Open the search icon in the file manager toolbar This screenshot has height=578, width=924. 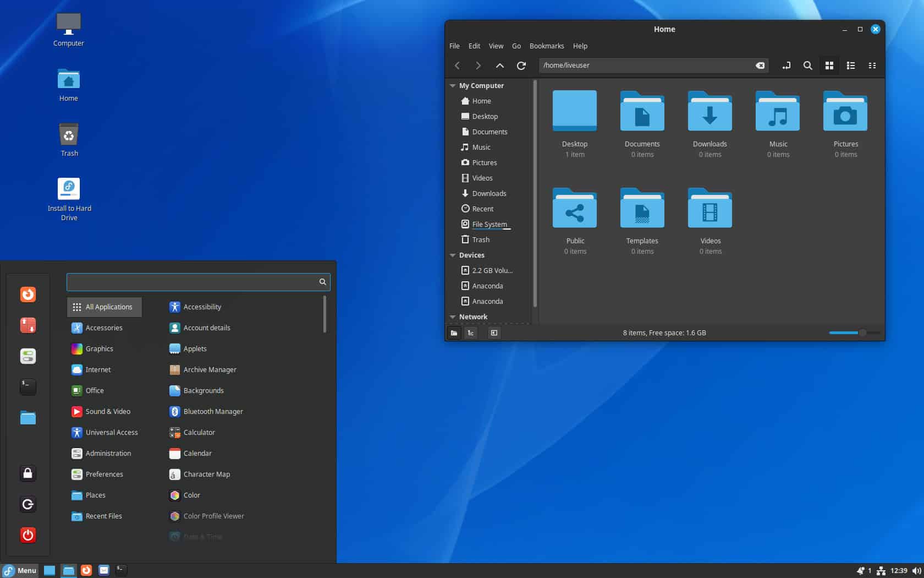tap(807, 66)
